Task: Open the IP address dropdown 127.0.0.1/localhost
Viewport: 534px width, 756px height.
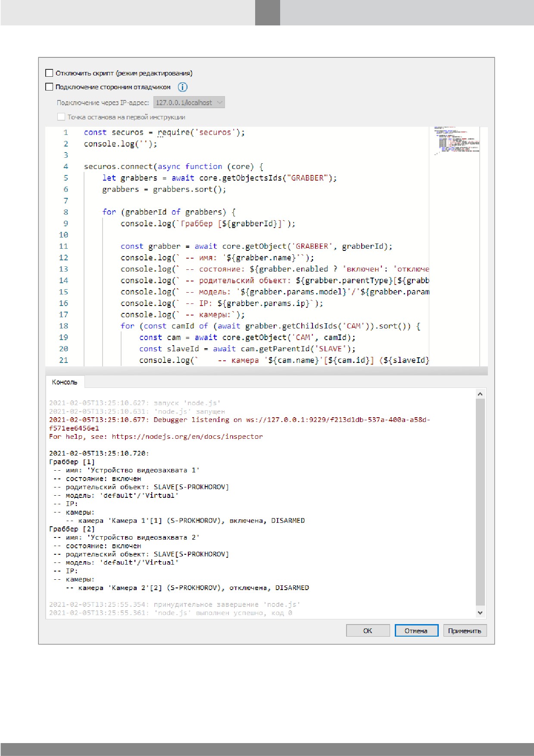Action: (x=189, y=103)
